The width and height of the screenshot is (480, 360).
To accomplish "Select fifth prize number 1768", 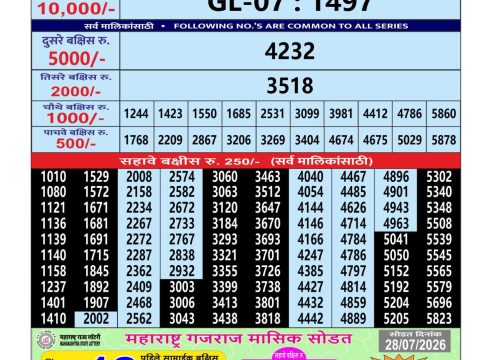I will (x=136, y=140).
